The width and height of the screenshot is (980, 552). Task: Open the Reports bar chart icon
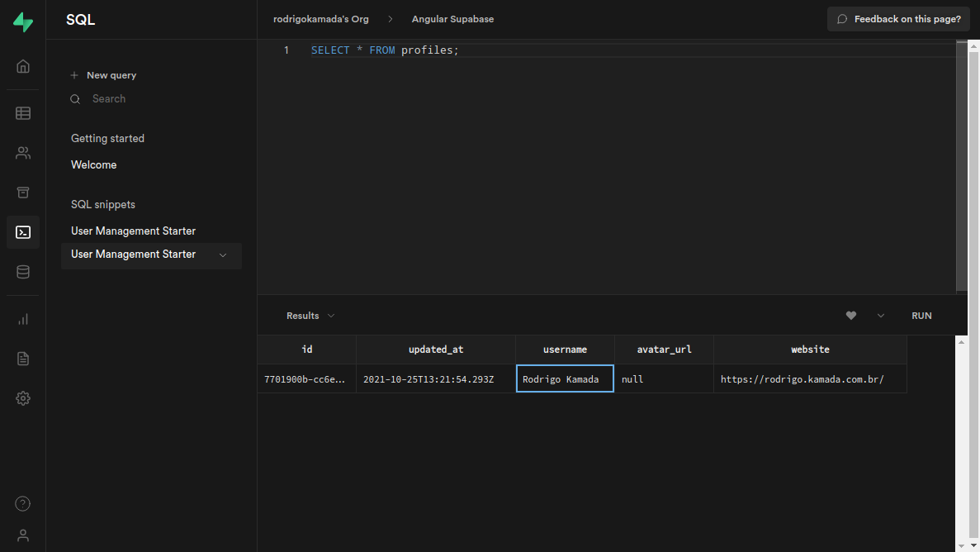[23, 319]
